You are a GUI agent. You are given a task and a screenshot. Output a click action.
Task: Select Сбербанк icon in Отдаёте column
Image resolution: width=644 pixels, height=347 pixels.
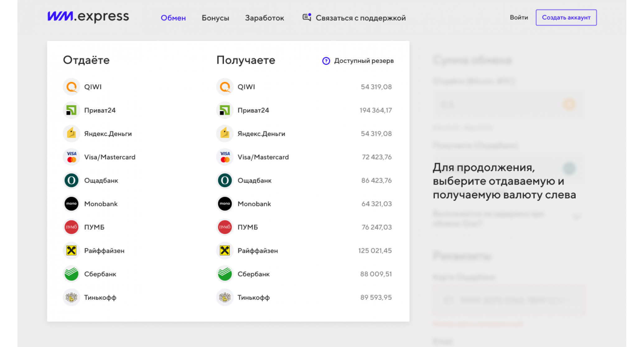72,274
